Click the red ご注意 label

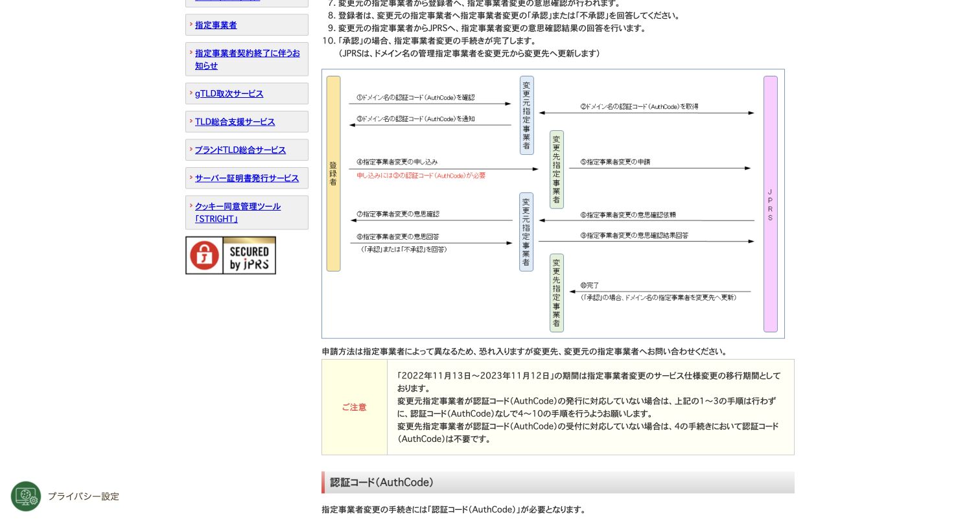coord(354,407)
